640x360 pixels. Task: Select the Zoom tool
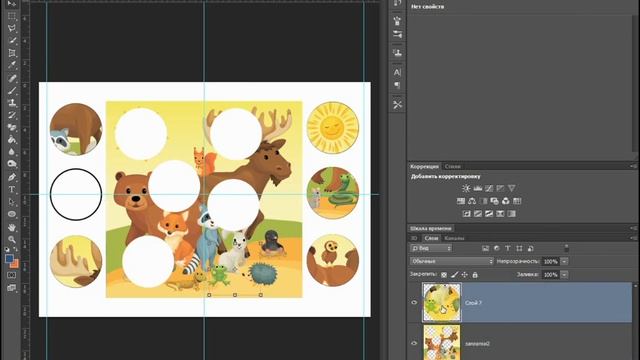pos(12,239)
